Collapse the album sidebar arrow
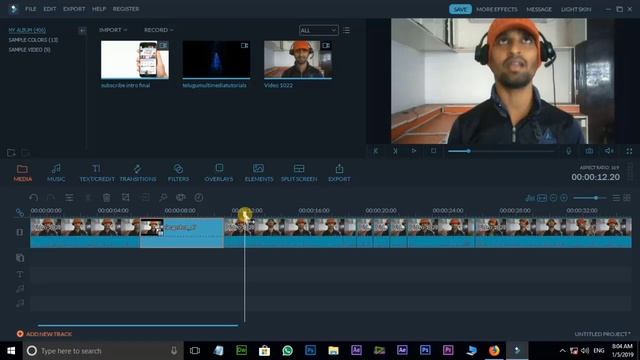 82,31
